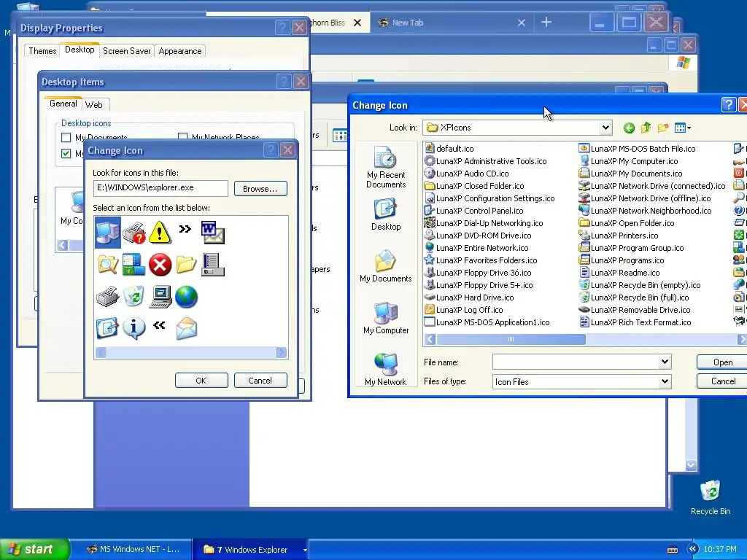
Task: Click OK in small Change Icon dialog
Action: pyautogui.click(x=201, y=381)
